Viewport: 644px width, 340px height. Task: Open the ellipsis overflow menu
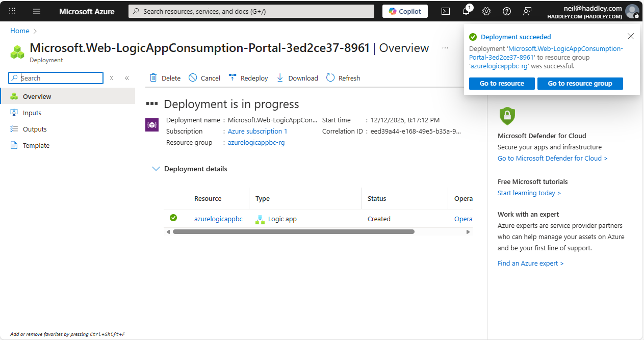pyautogui.click(x=445, y=47)
